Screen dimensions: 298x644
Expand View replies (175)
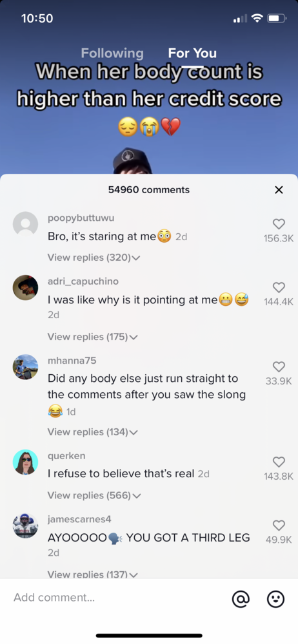click(93, 337)
